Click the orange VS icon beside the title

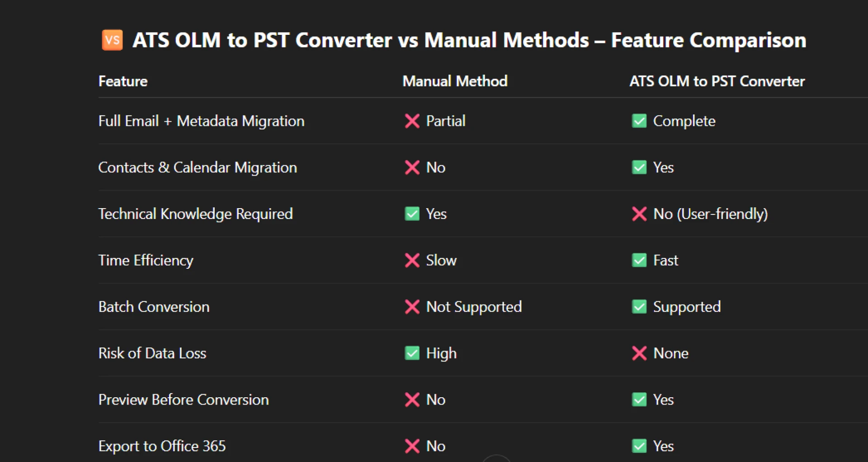[x=112, y=40]
